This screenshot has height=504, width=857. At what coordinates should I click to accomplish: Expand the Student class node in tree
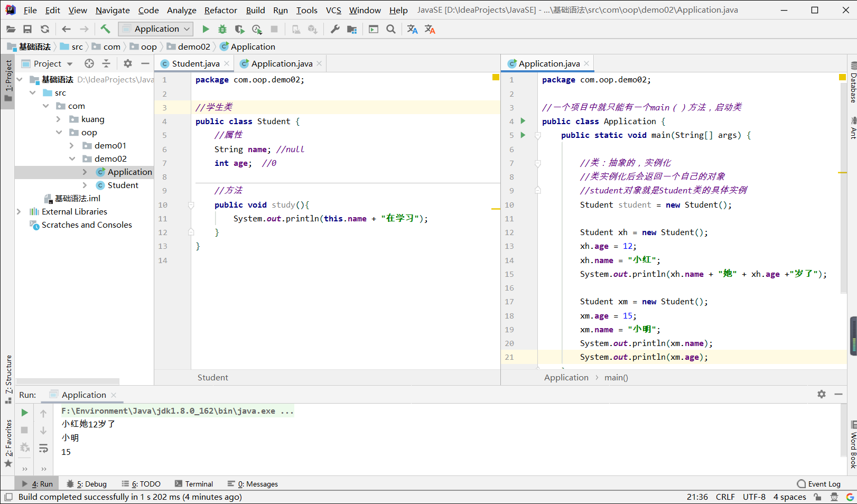[85, 185]
